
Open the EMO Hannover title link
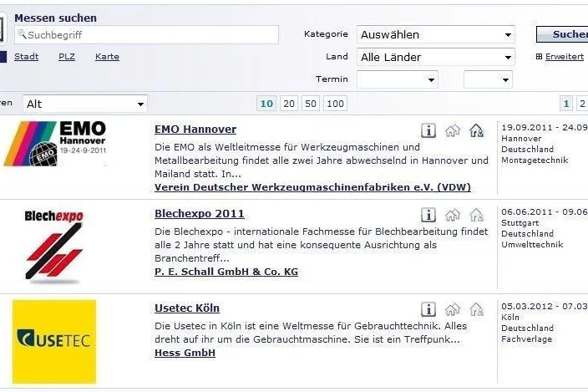pyautogui.click(x=195, y=129)
